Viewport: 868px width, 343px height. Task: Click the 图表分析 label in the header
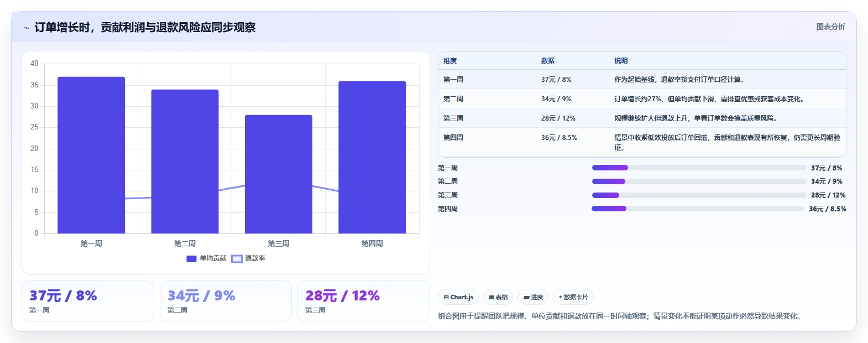pos(830,27)
